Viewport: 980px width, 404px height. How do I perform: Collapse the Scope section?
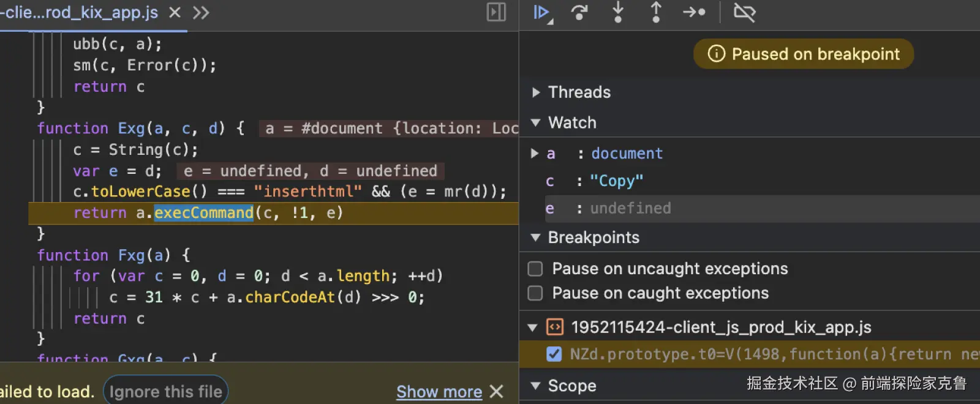[x=536, y=386]
